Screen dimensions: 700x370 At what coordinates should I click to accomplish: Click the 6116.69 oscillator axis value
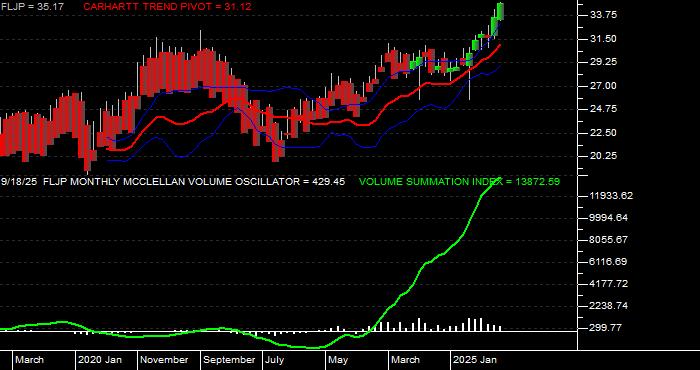tap(609, 262)
